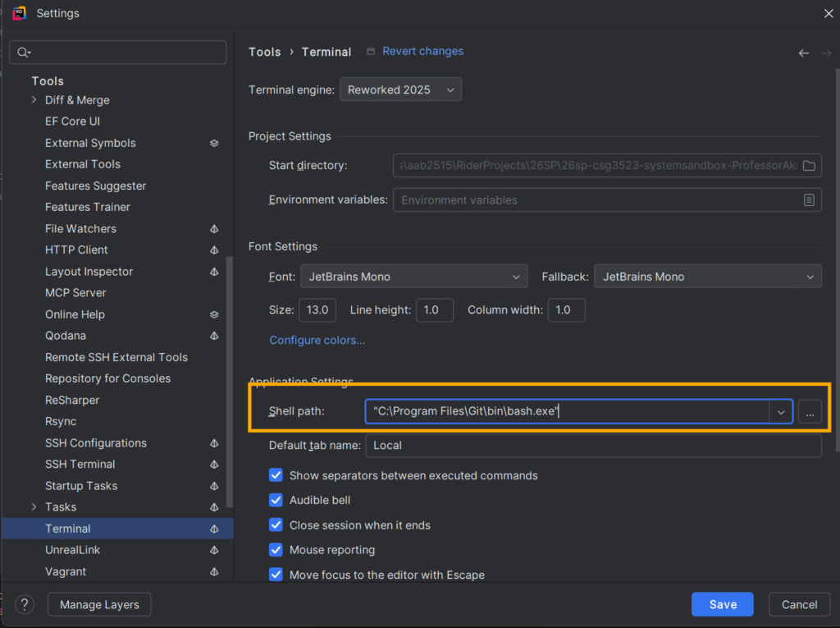
Task: Open Rsync settings page
Action: (x=61, y=421)
